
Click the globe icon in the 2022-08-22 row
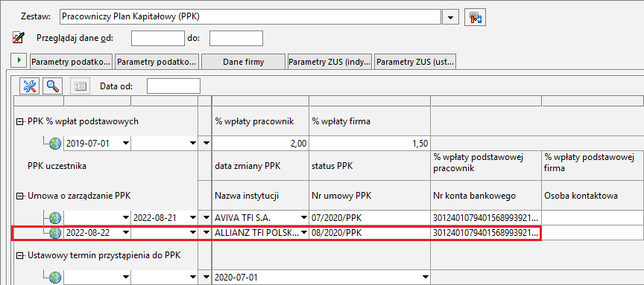tap(55, 233)
